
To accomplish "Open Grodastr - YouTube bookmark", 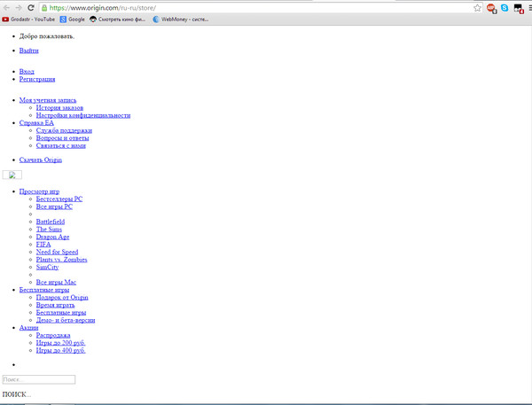I will 28,19.
